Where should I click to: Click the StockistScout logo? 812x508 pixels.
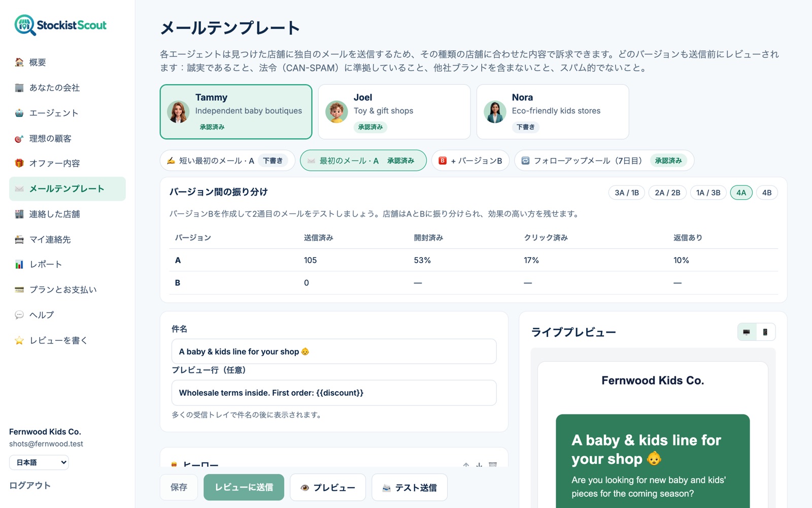(x=61, y=25)
